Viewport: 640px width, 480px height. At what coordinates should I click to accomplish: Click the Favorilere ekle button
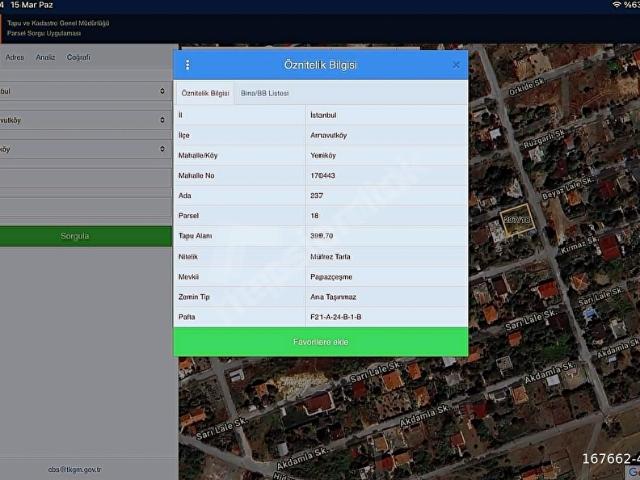tap(320, 342)
